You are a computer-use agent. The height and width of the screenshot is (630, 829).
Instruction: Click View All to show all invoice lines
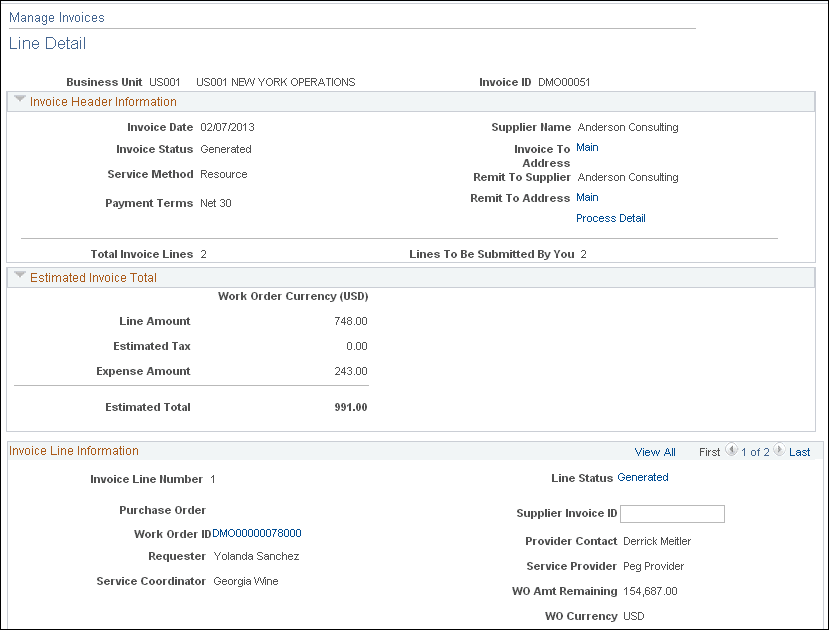[654, 451]
